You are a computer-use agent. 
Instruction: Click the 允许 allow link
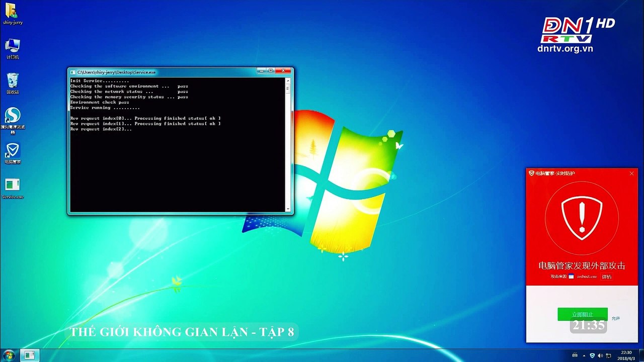pyautogui.click(x=616, y=318)
